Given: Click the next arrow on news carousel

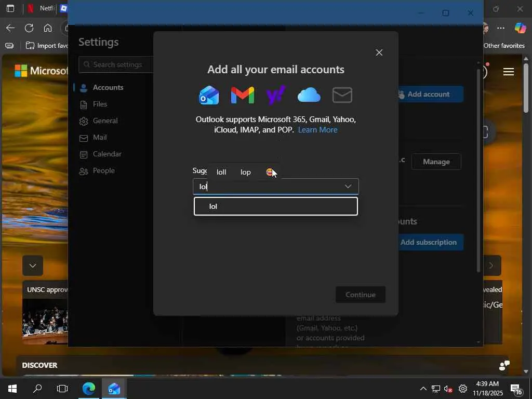Looking at the screenshot, I should coord(491,265).
